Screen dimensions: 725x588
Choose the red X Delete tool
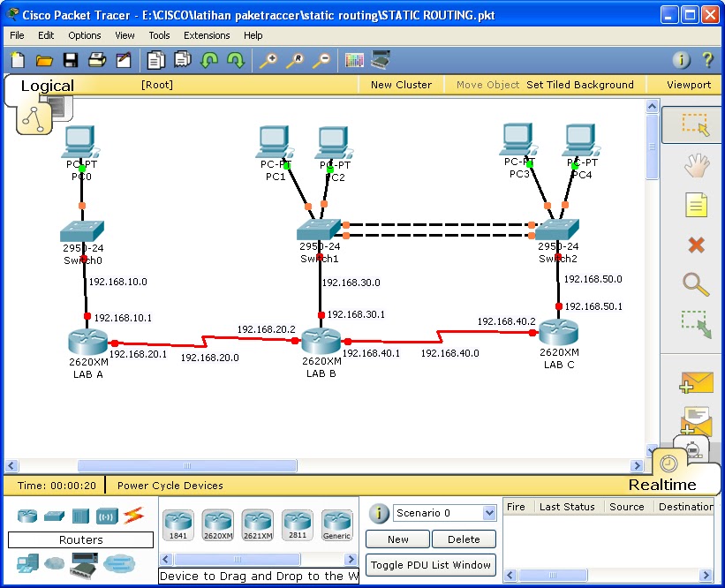click(696, 245)
